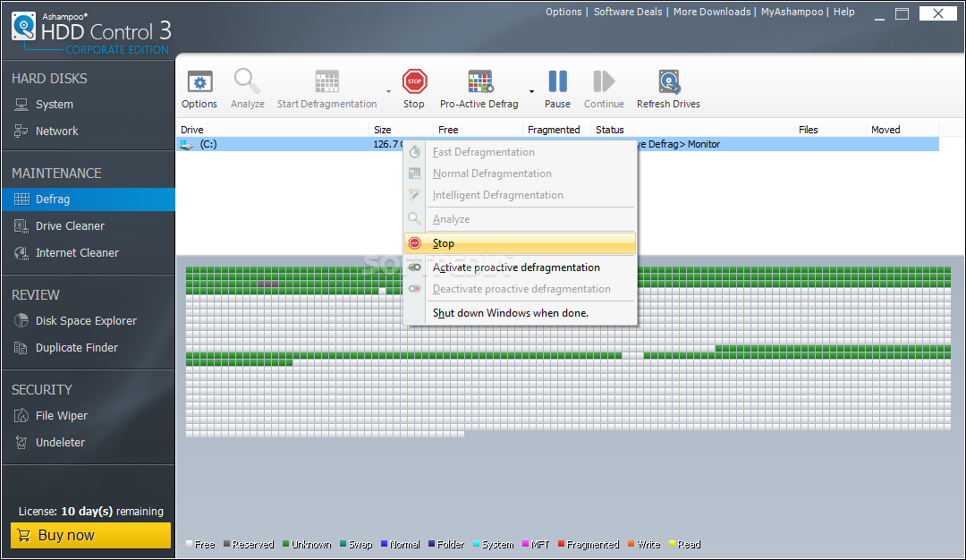Click the Normal legend color swatch

385,544
